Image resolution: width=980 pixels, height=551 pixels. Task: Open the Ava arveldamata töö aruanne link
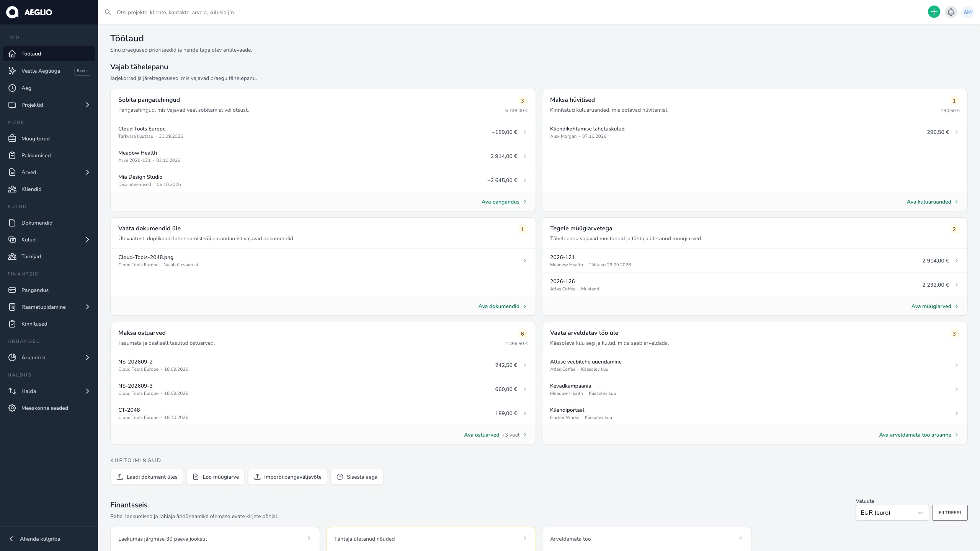click(x=918, y=435)
